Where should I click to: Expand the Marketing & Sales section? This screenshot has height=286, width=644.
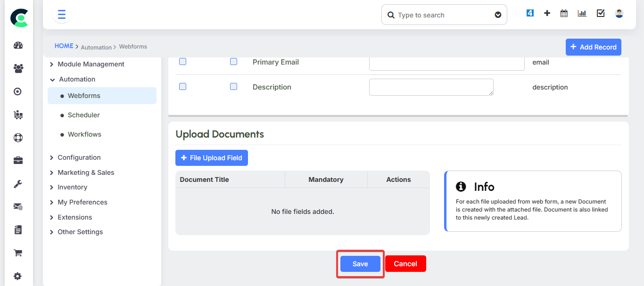point(85,172)
